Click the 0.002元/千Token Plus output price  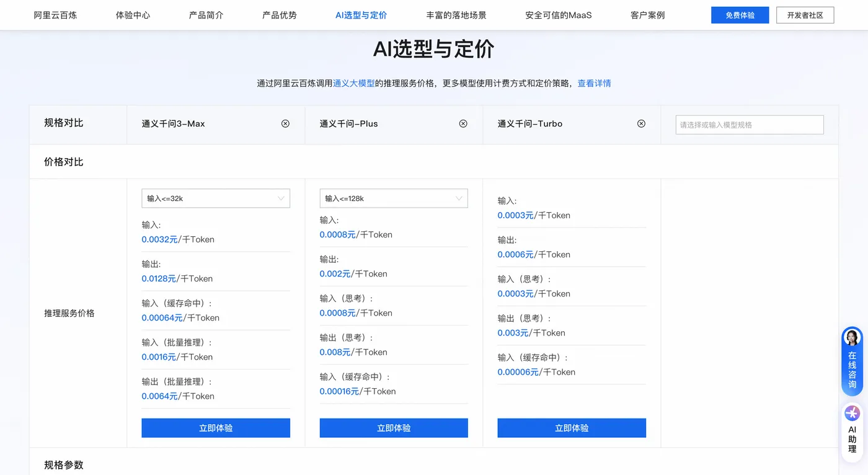coord(353,273)
